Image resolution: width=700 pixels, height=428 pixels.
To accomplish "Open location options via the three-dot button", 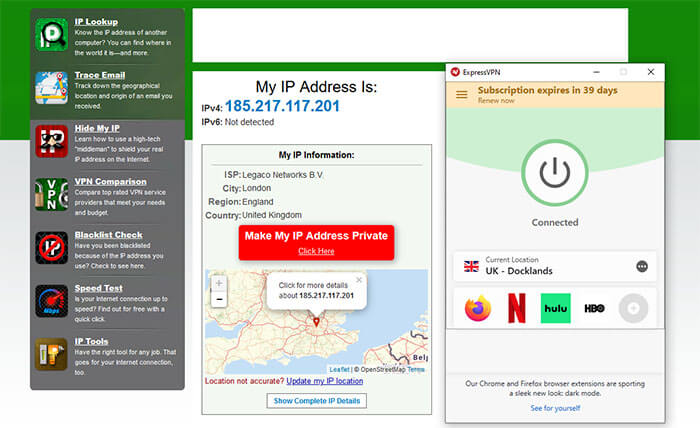I will click(642, 266).
